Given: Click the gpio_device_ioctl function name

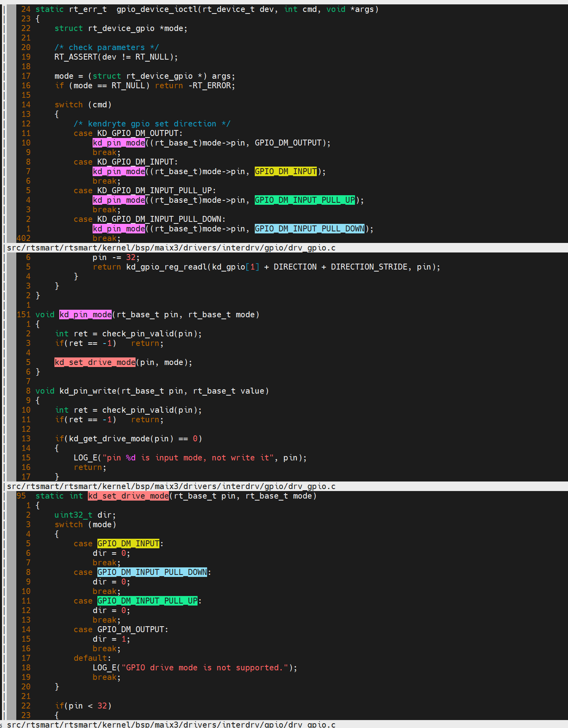Looking at the screenshot, I should tap(157, 9).
